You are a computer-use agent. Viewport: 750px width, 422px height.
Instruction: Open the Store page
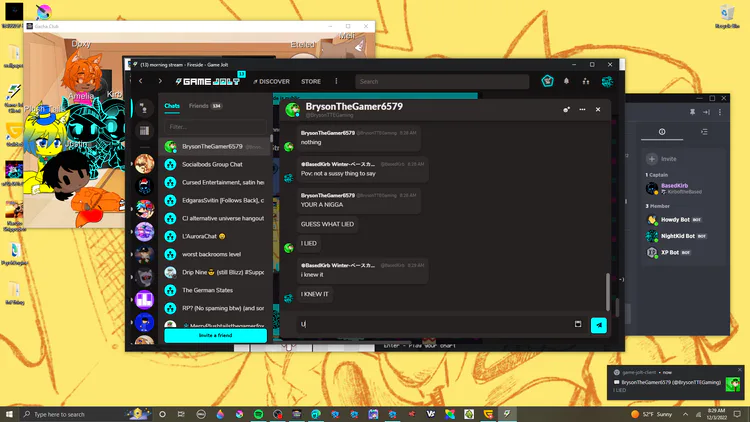point(311,82)
